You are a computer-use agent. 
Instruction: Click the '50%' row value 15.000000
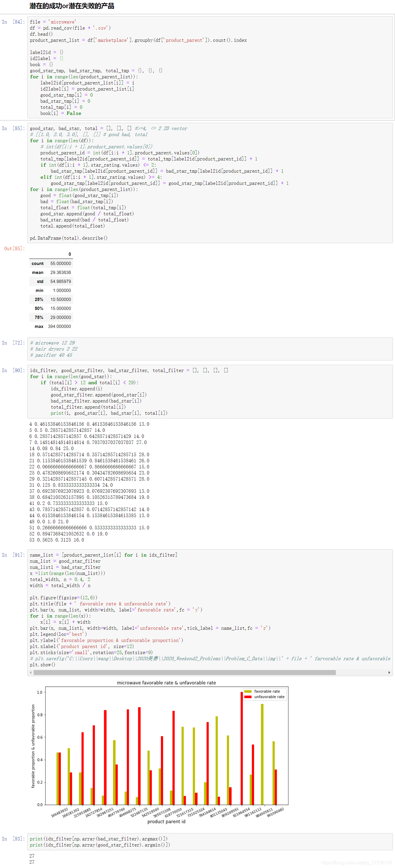coord(61,308)
